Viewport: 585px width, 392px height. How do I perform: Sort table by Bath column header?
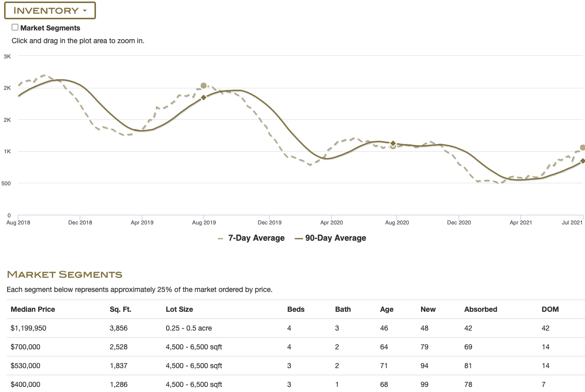pos(343,309)
